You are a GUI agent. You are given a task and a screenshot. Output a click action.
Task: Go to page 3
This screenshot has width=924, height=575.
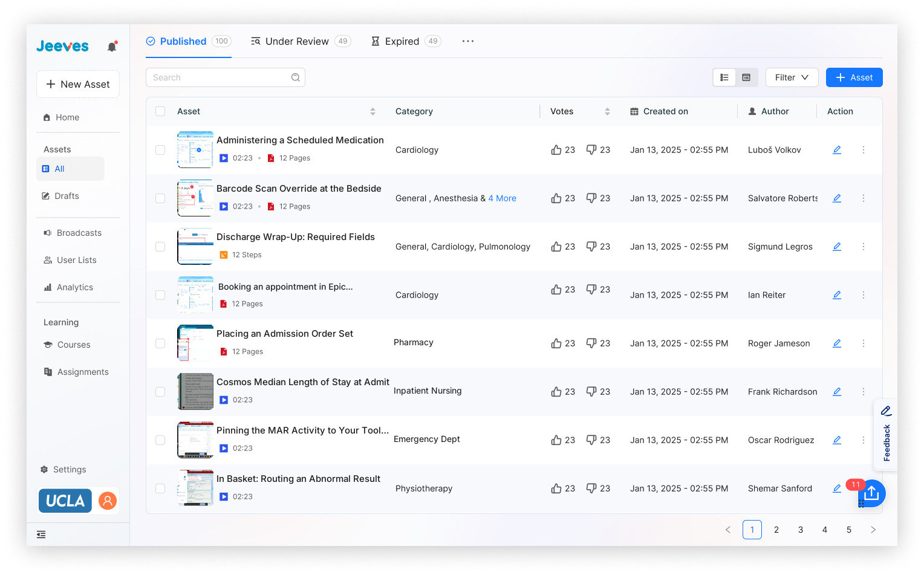[801, 530]
